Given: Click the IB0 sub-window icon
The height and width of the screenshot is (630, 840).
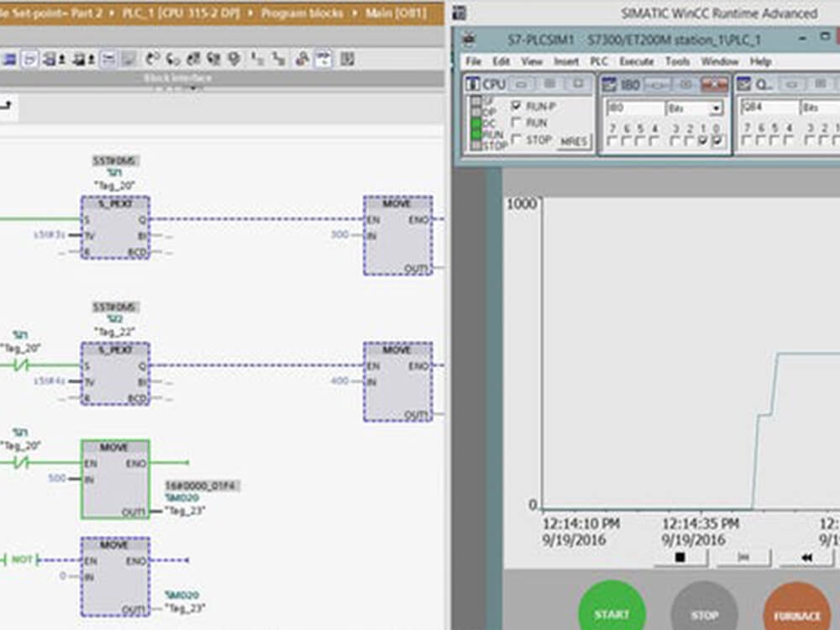Looking at the screenshot, I should pos(608,84).
